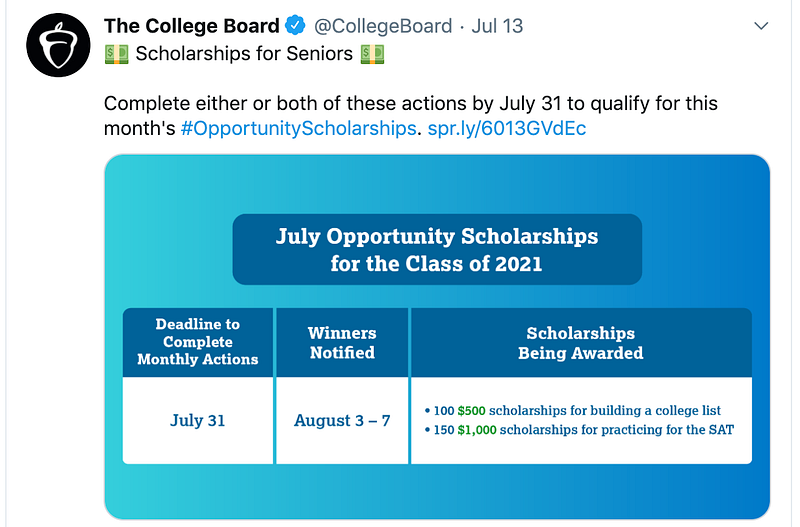Click the "Scholarships for Seniors" headline text
Image resolution: width=800 pixels, height=527 pixels.
(x=244, y=53)
